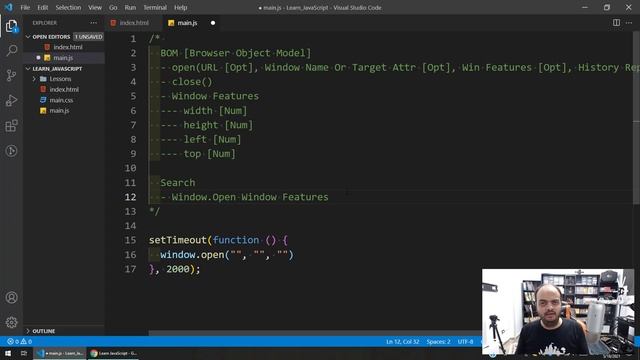Open the editor More Actions ellipsis
640x360 pixels.
629,23
